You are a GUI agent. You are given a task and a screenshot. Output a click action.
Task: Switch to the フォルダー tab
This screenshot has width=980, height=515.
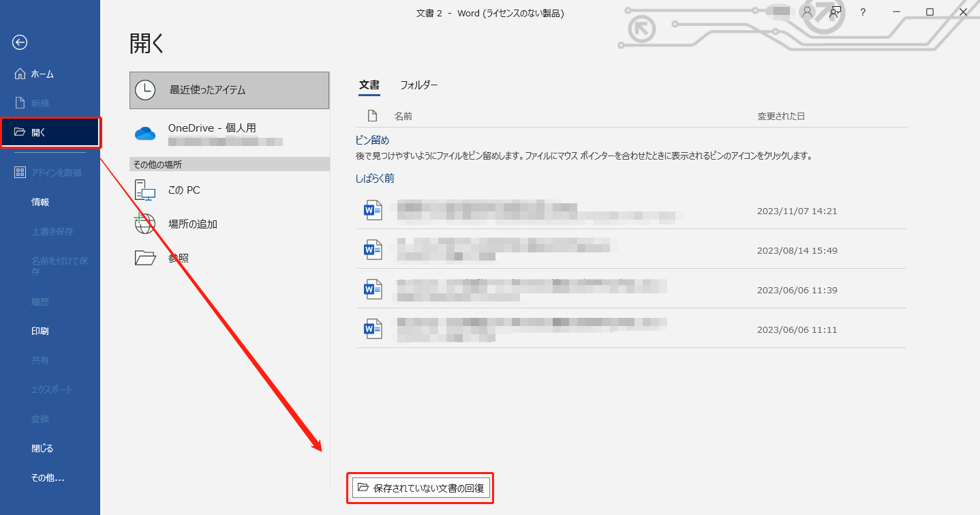coord(419,85)
